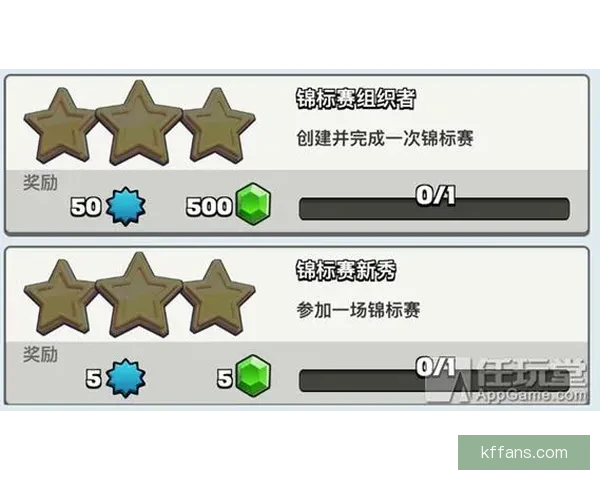The width and height of the screenshot is (600, 480).
Task: Select the 锦标赛组织者 achievement title
Action: [x=355, y=99]
